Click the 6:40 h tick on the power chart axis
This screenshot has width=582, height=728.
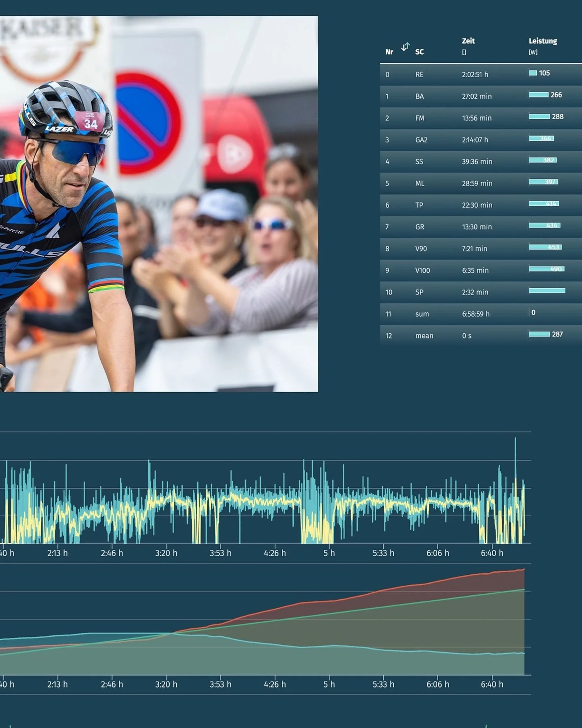click(492, 553)
